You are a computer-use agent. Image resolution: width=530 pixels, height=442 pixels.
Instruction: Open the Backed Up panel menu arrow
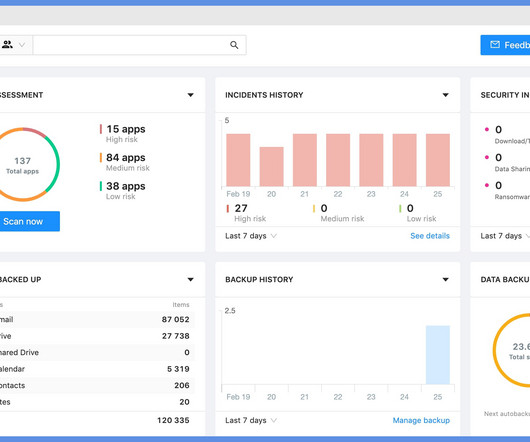tap(191, 279)
